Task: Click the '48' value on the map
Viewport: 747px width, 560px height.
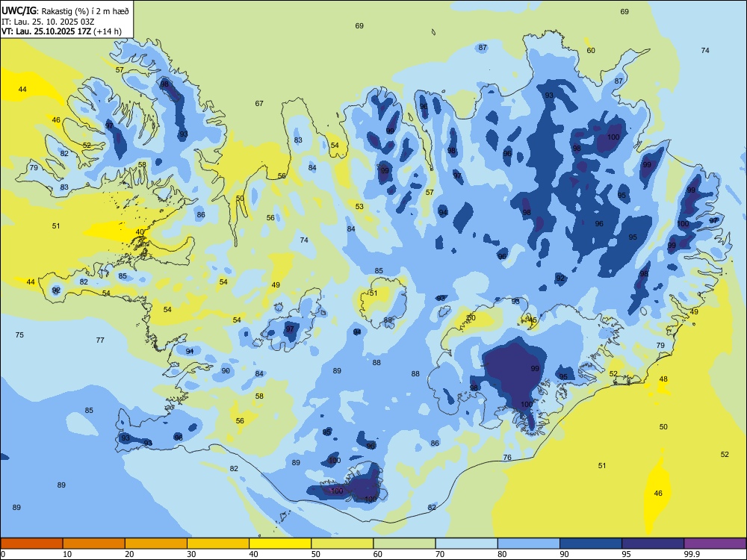Action: [663, 379]
